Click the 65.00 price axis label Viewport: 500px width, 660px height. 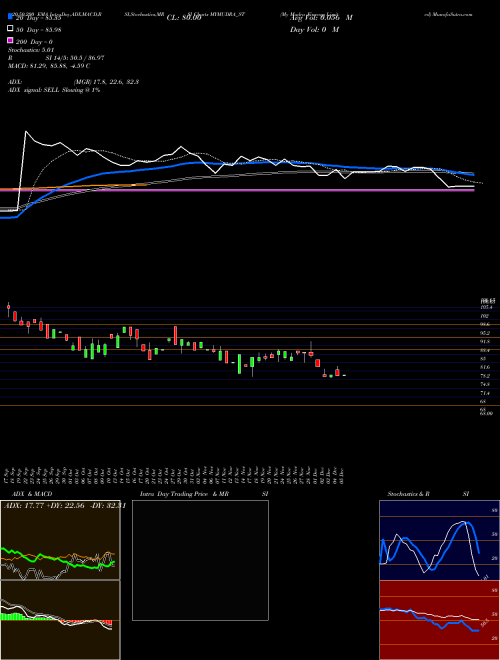486,414
